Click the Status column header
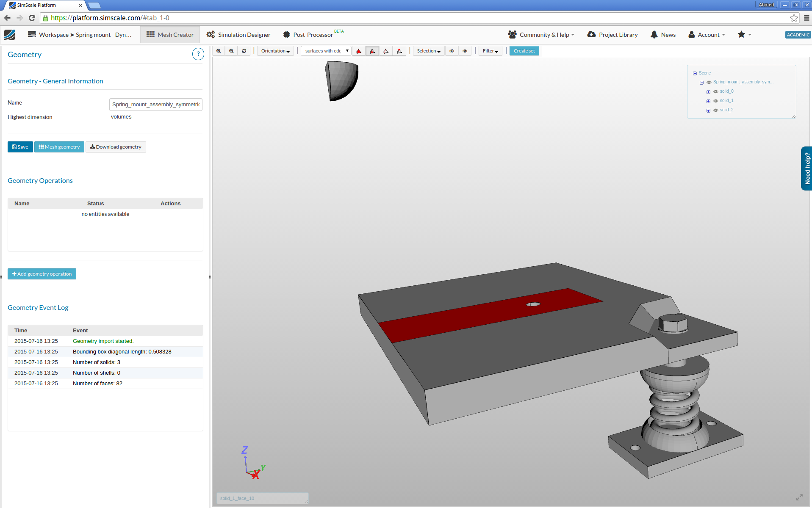812x508 pixels. 96,204
